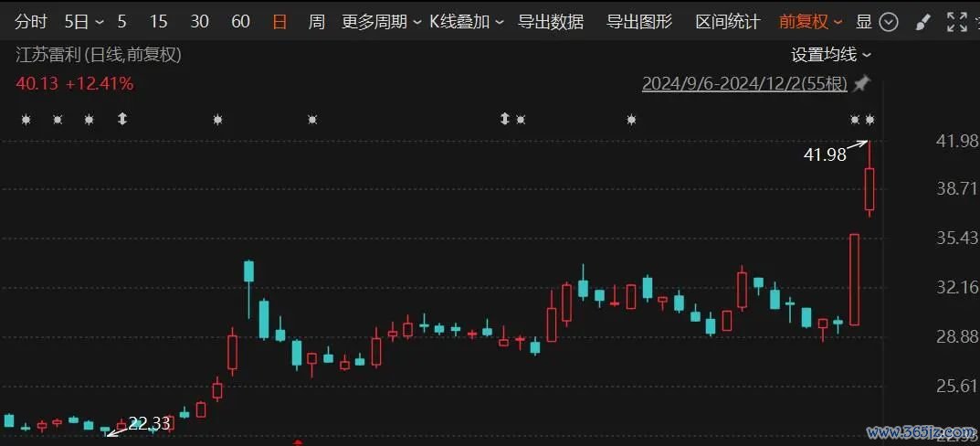Viewport: 980px width, 446px height.
Task: Select the 30-minute K-line period
Action: click(x=199, y=22)
